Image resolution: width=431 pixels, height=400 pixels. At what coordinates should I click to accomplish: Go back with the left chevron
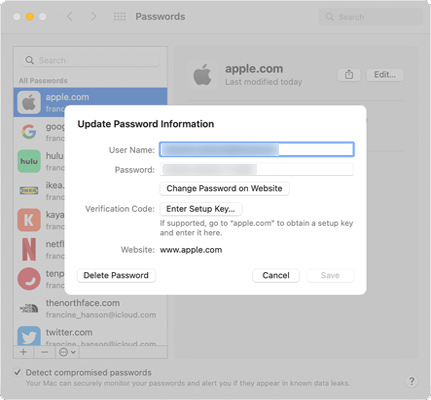(70, 16)
